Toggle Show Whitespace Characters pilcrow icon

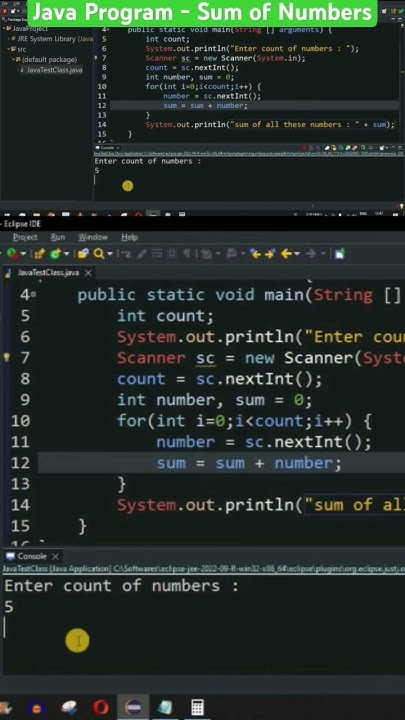(x=189, y=253)
